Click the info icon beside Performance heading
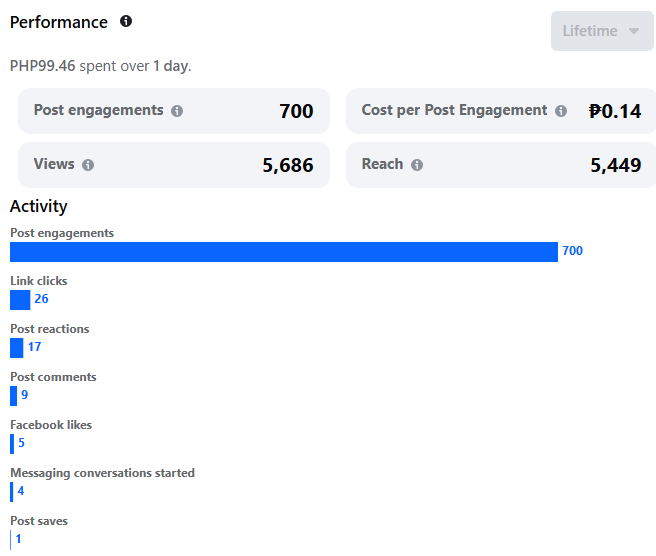 (126, 21)
